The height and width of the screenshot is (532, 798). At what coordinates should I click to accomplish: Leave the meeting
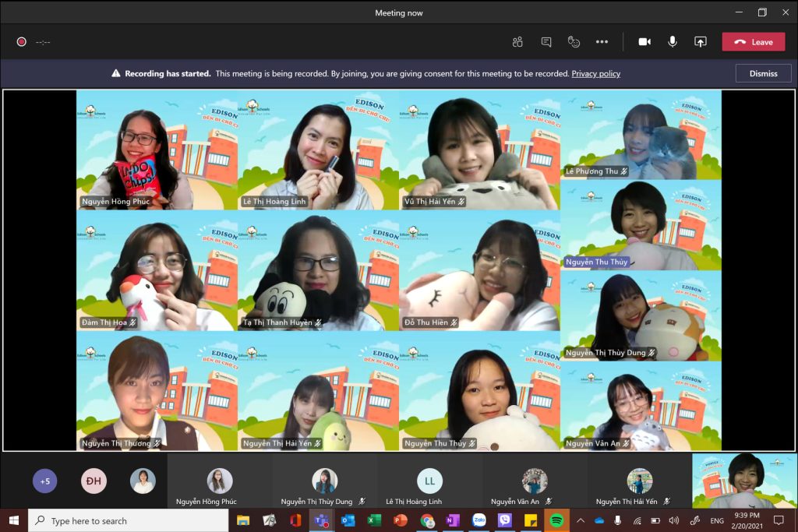[x=753, y=42]
